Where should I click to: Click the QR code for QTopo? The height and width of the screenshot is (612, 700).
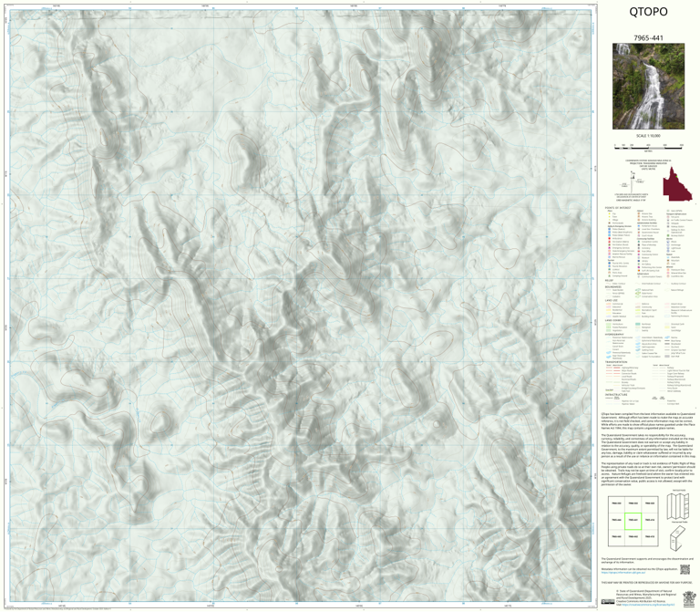point(685,569)
